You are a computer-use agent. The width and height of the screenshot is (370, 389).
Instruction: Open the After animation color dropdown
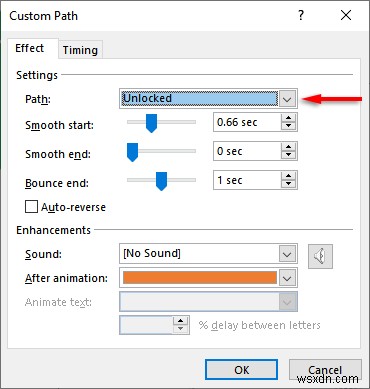(287, 278)
